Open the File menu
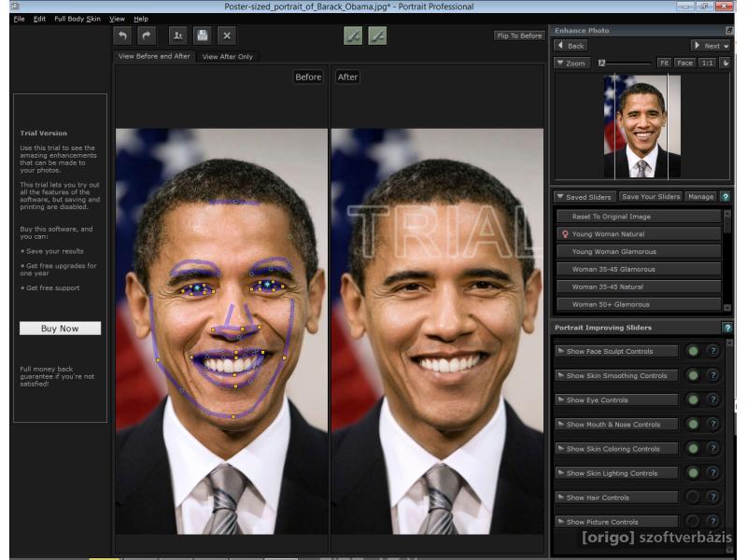Image resolution: width=747 pixels, height=560 pixels. (19, 19)
